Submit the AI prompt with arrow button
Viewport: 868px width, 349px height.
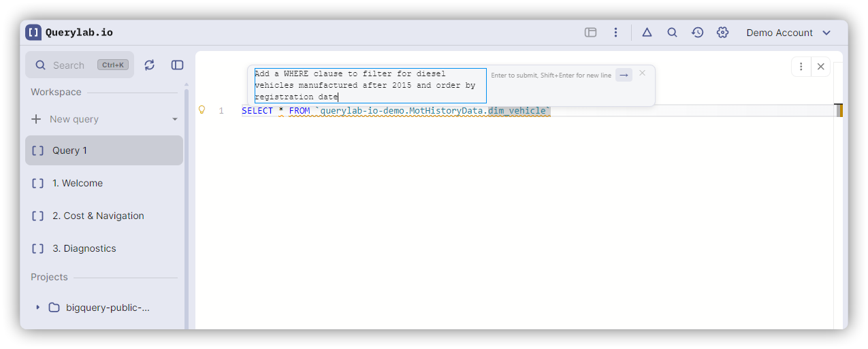coord(624,75)
